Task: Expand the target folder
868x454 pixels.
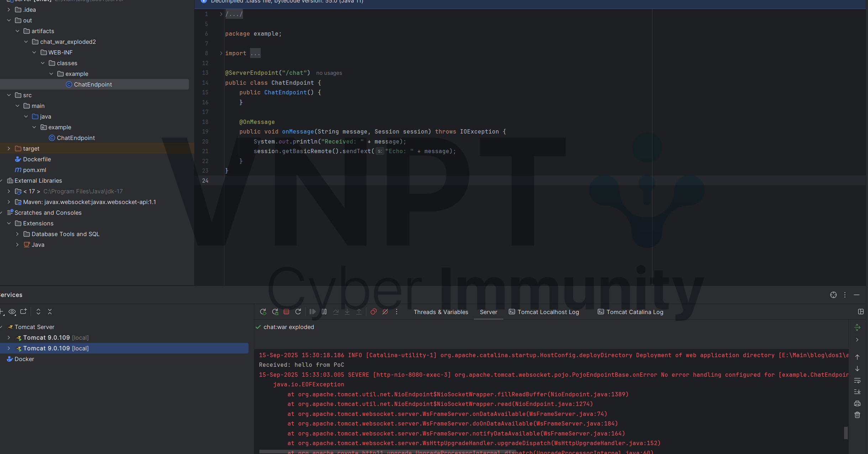Action: coord(9,148)
